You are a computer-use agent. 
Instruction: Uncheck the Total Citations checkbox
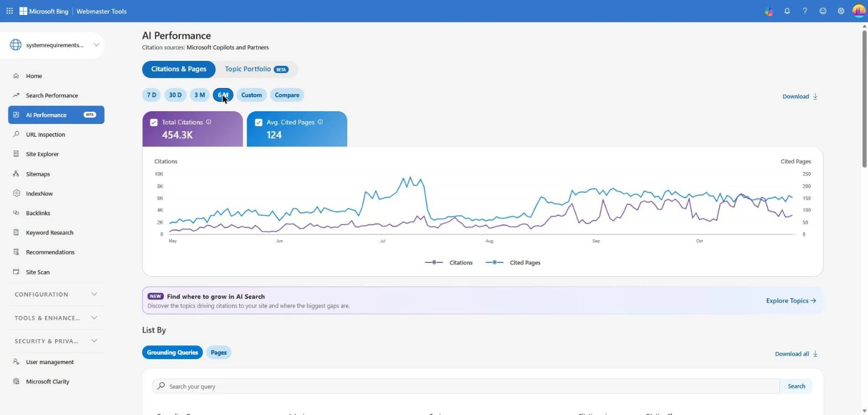154,122
